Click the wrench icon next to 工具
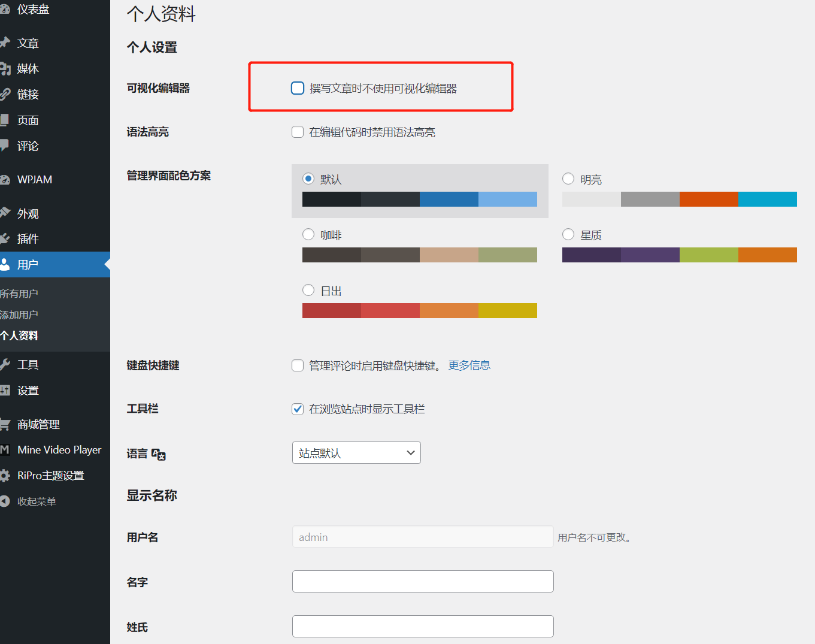The width and height of the screenshot is (815, 644). [x=5, y=365]
